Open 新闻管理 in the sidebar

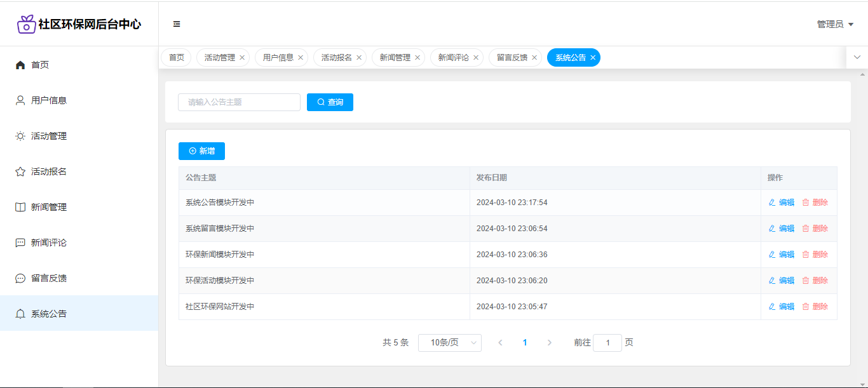[49, 207]
